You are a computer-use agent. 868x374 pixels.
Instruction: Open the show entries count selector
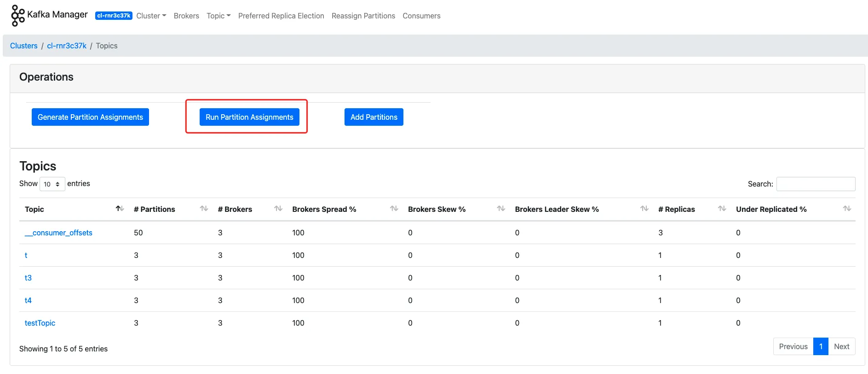pyautogui.click(x=52, y=184)
